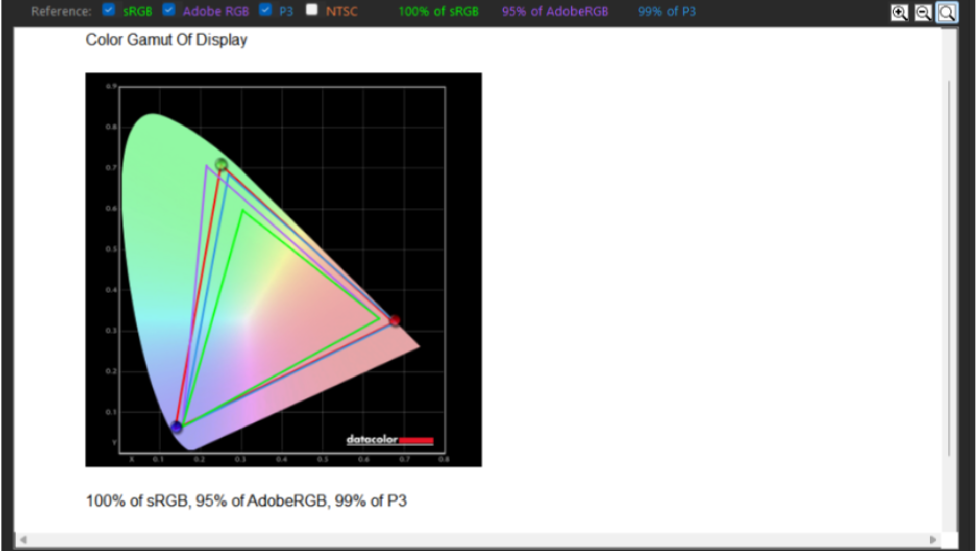This screenshot has width=980, height=551.
Task: Click the '100% of sRGB' result label
Action: 438,11
